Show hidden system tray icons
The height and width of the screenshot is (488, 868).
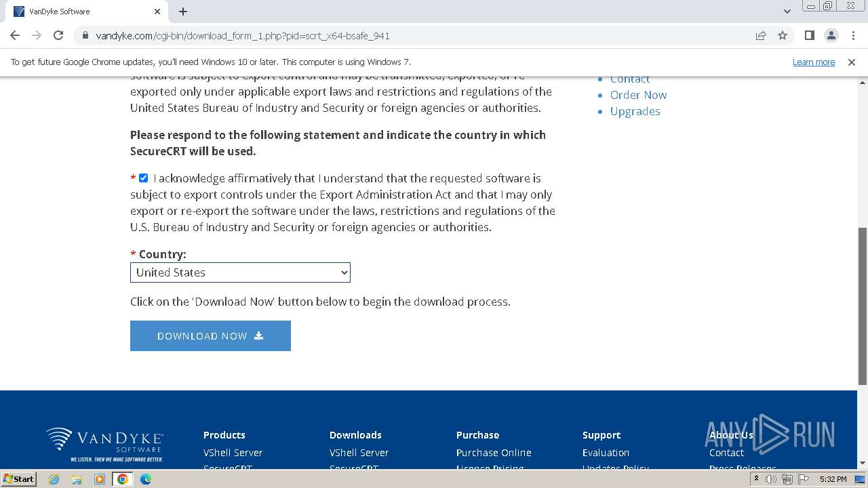[756, 479]
